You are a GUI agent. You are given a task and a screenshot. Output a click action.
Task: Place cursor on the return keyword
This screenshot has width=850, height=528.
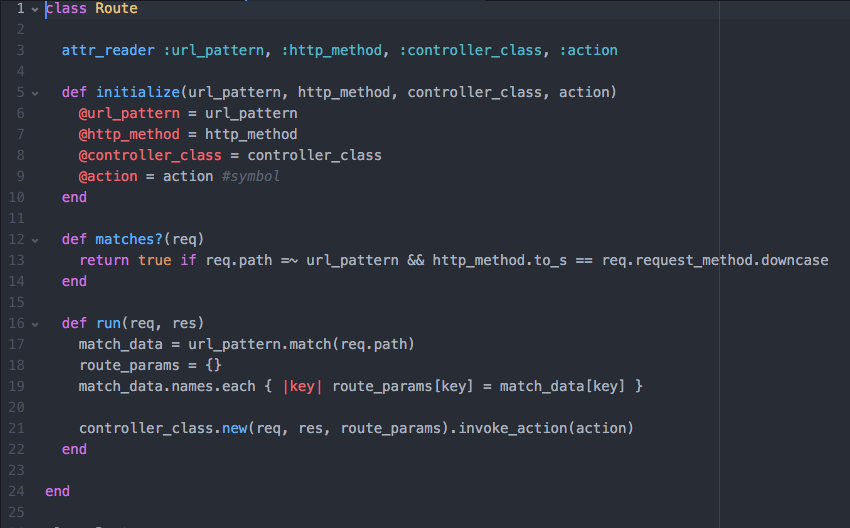(x=104, y=260)
